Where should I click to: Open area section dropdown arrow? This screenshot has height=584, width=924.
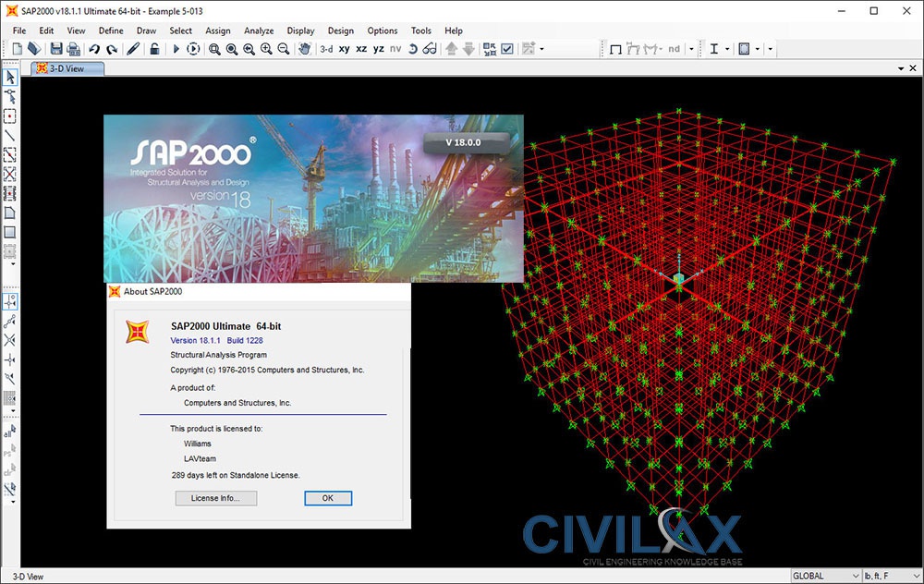pyautogui.click(x=758, y=49)
